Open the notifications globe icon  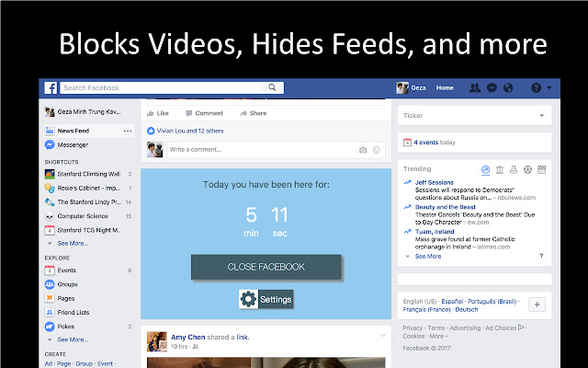point(509,88)
